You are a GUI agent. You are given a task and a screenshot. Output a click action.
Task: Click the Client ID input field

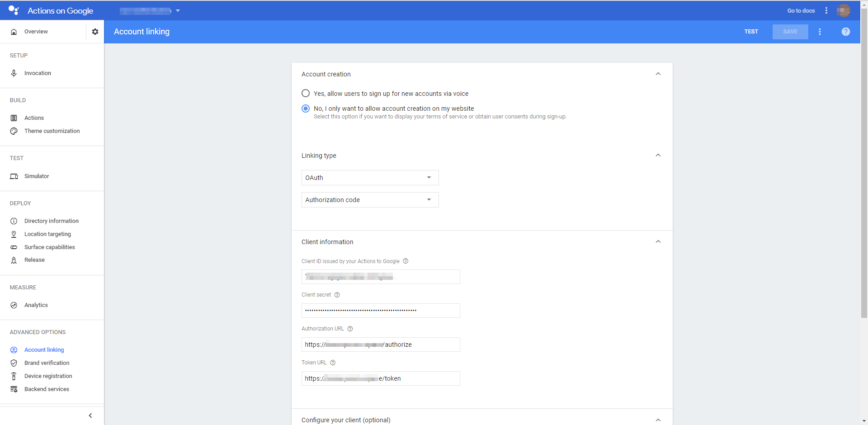click(x=381, y=277)
